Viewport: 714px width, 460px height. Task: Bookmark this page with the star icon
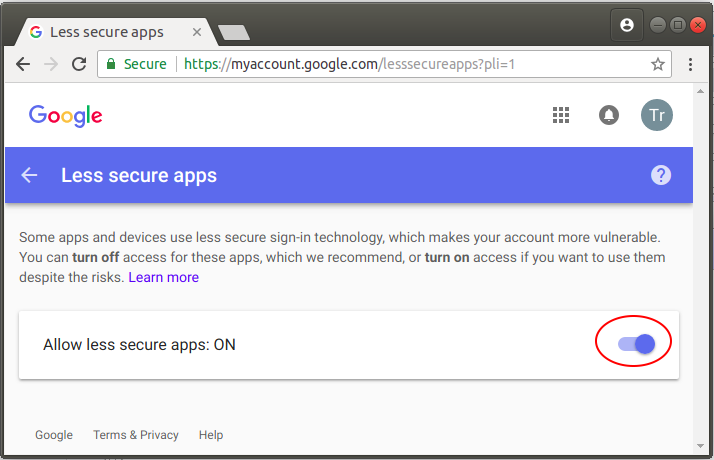coord(658,64)
